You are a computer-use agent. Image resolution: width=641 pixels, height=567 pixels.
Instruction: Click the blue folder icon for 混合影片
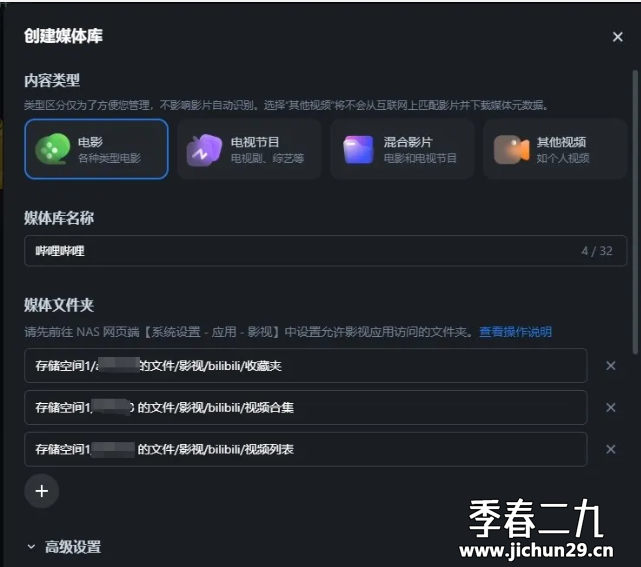click(359, 150)
